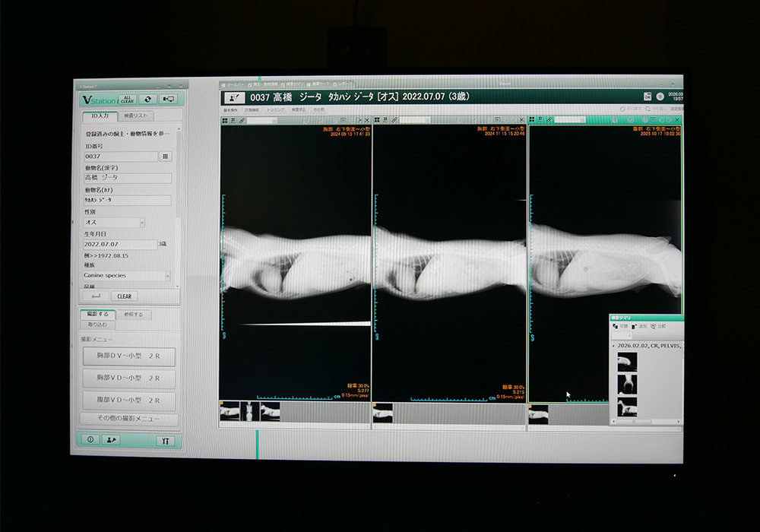Select the 参照する tab
This screenshot has width=760, height=532.
[133, 315]
